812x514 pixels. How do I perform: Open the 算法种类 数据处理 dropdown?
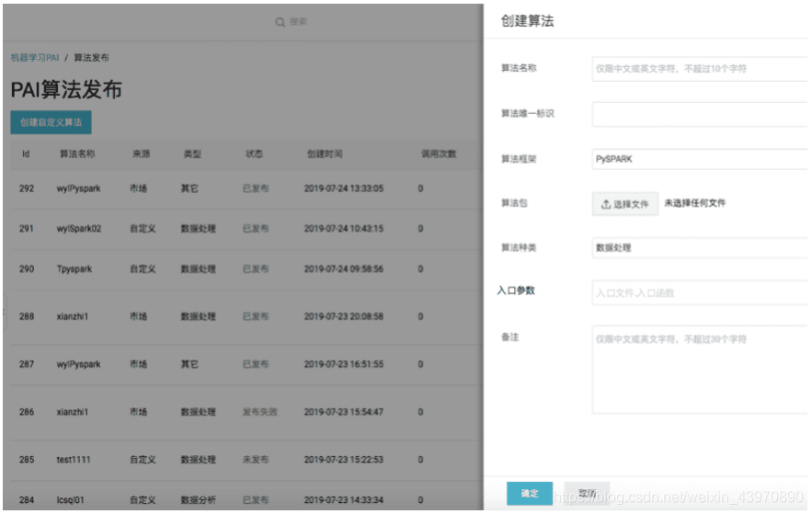[699, 248]
